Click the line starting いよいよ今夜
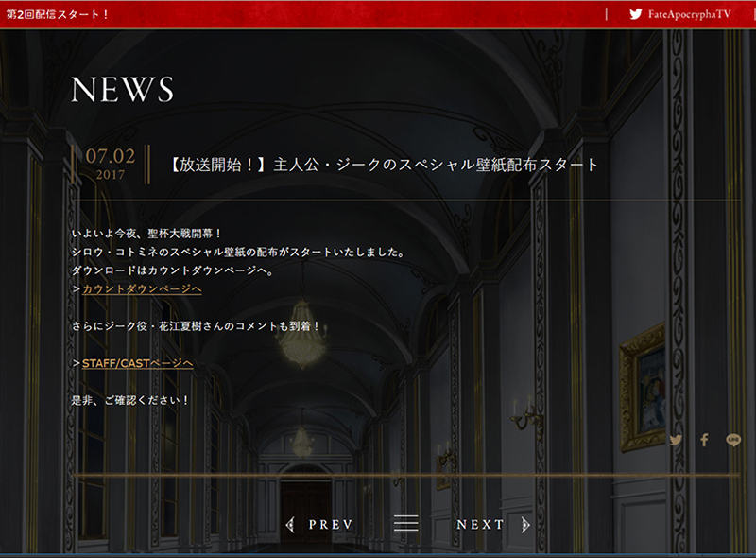The image size is (756, 558). click(146, 233)
